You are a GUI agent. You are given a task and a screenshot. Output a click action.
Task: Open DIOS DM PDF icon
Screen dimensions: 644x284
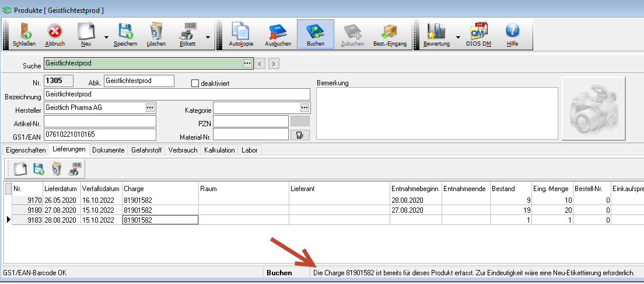(478, 34)
